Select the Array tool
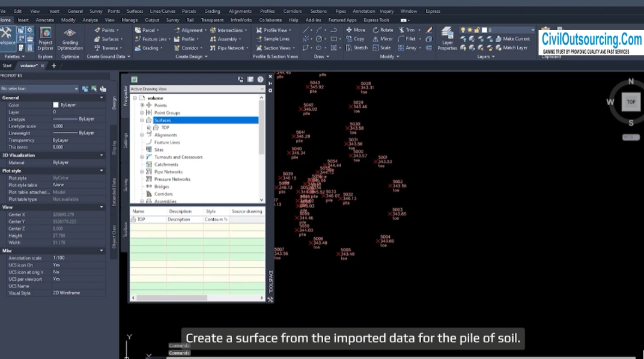The height and width of the screenshot is (359, 644). [x=407, y=48]
